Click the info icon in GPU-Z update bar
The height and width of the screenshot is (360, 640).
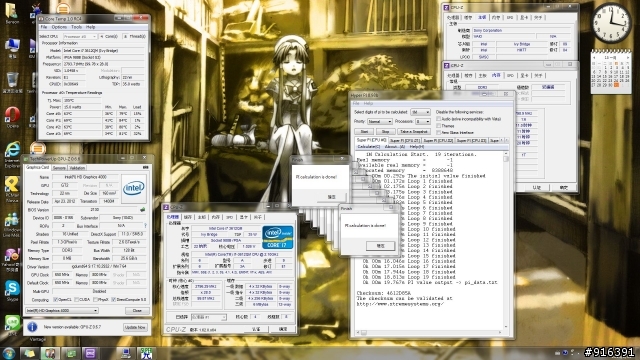pyautogui.click(x=32, y=327)
